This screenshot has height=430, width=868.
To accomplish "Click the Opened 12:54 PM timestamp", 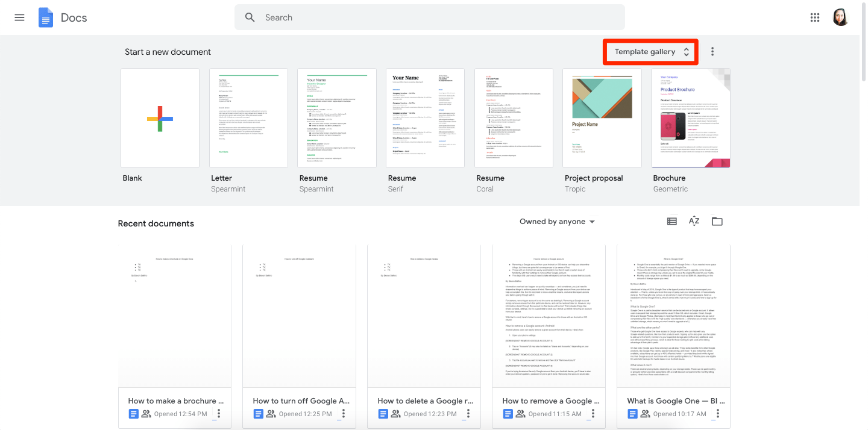I will pyautogui.click(x=180, y=414).
